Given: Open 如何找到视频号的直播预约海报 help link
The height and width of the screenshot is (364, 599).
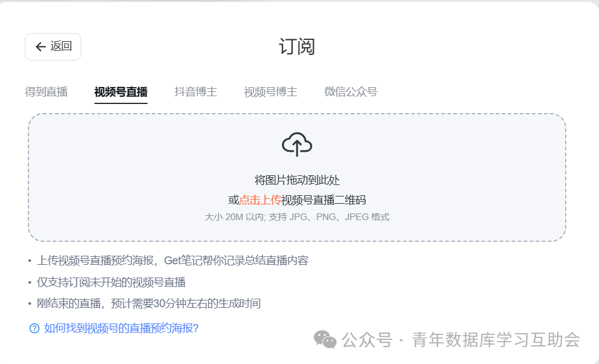Looking at the screenshot, I should (122, 328).
